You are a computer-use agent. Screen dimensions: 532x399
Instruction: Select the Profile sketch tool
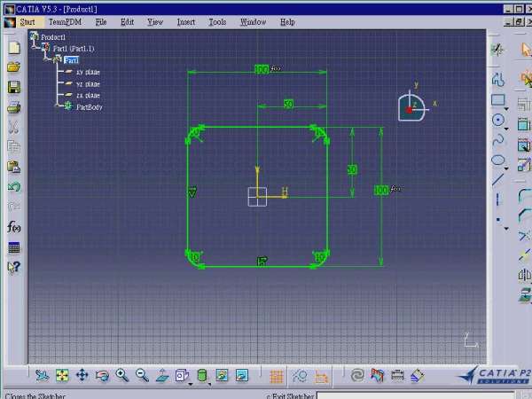[x=497, y=80]
